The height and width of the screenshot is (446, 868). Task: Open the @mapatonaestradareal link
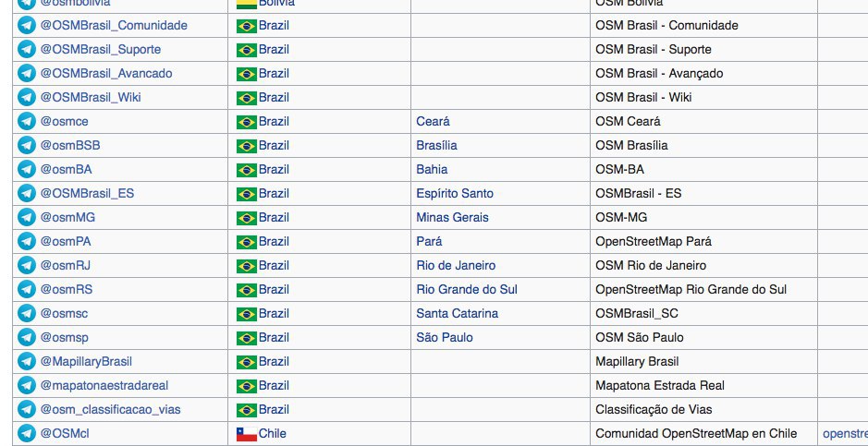[x=104, y=385]
